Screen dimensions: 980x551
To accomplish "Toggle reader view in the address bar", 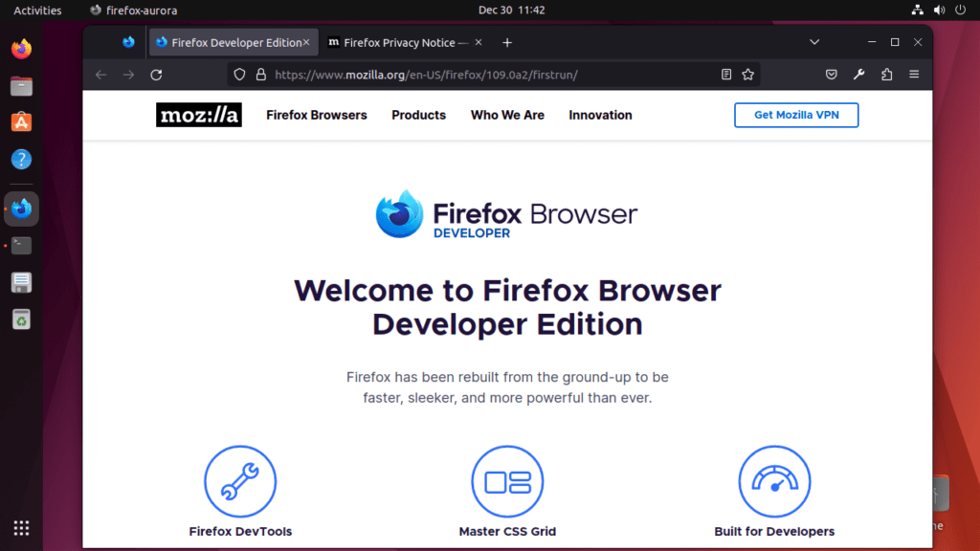I will click(x=726, y=75).
